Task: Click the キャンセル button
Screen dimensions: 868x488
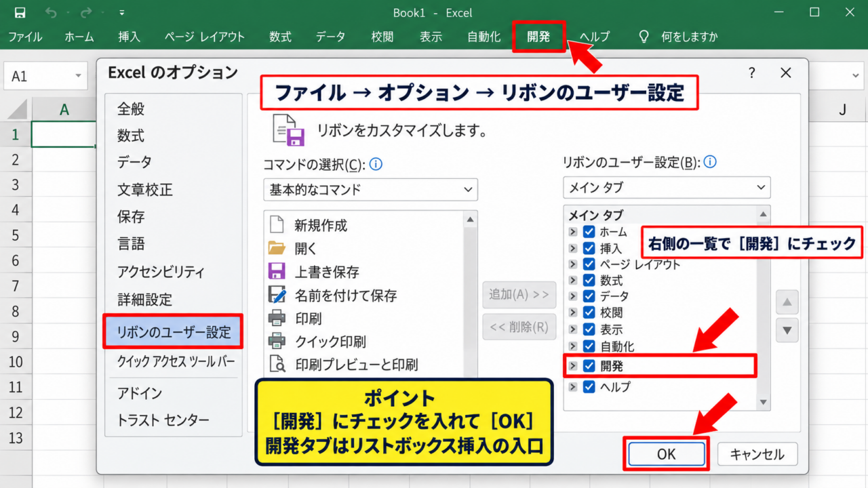Action: [757, 454]
